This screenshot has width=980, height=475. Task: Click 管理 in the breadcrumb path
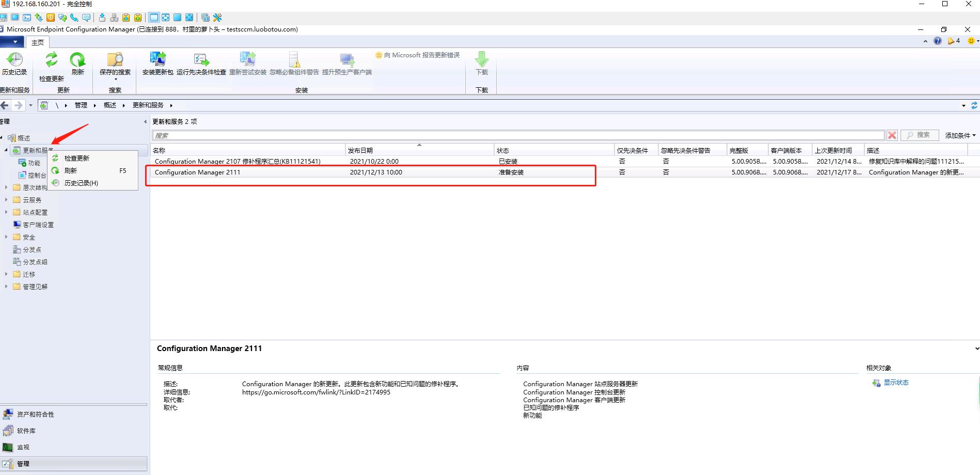81,105
